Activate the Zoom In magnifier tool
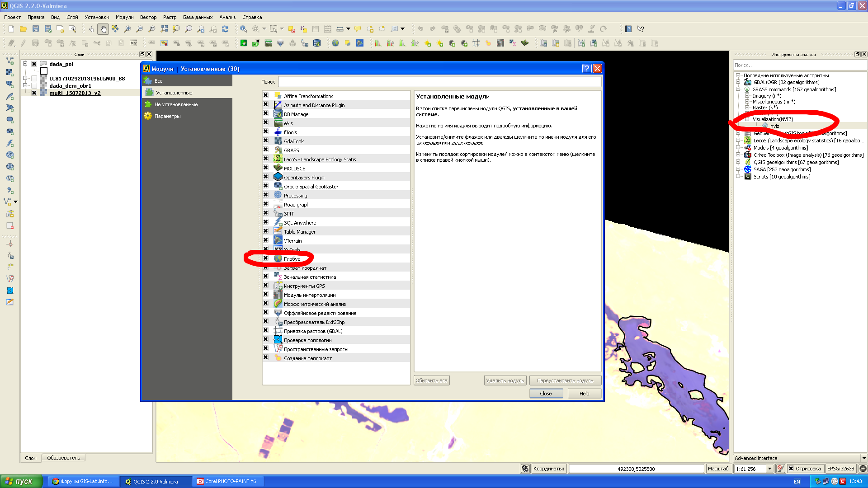Image resolution: width=868 pixels, height=488 pixels. click(x=128, y=28)
